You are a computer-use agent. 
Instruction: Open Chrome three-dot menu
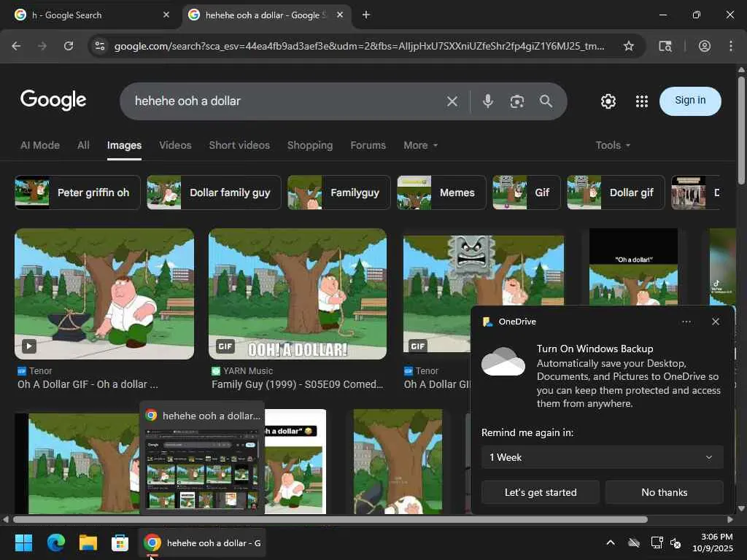tap(731, 46)
